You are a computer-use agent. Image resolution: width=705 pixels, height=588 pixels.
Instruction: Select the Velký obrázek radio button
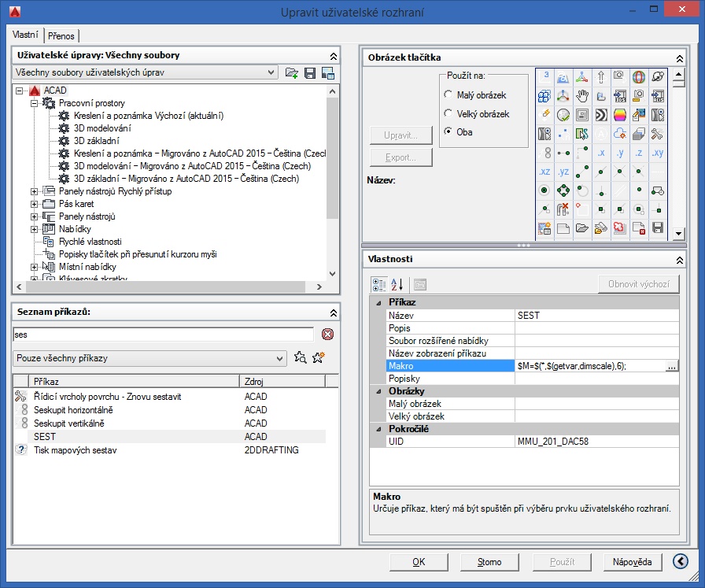448,113
